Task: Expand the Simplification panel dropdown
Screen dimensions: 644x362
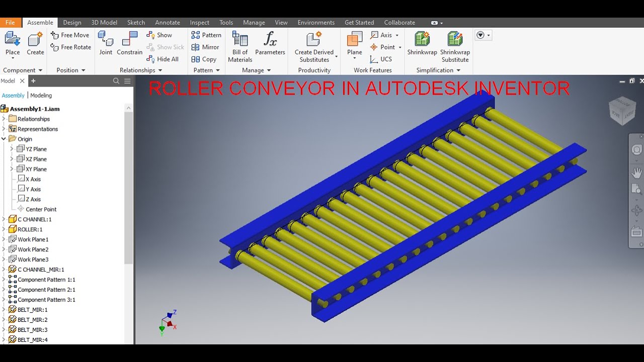Action: (458, 70)
